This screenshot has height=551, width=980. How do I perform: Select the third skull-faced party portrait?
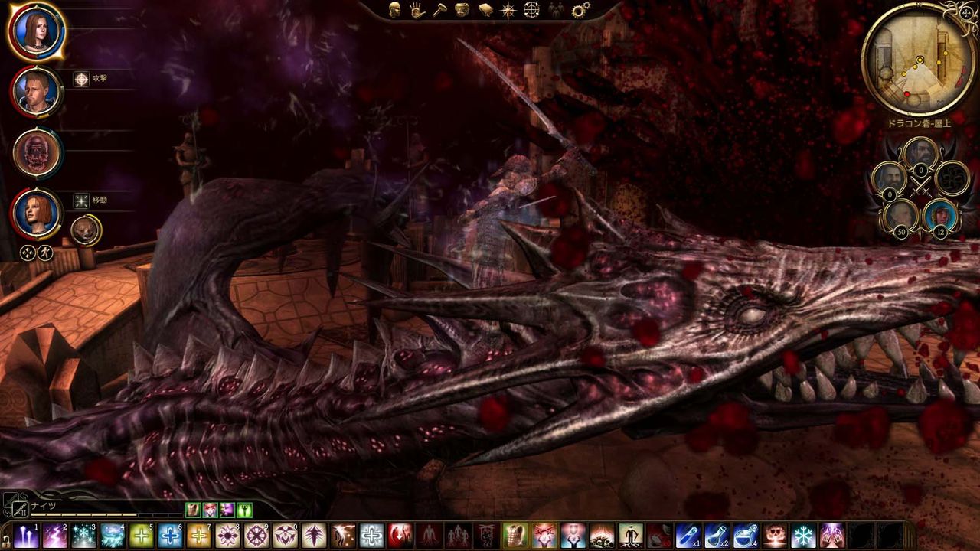pyautogui.click(x=36, y=152)
